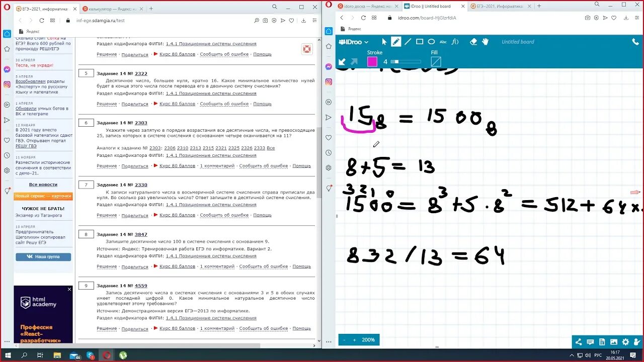644x362 pixels.
Task: Open the IDroo chat icon
Action: tap(590, 342)
